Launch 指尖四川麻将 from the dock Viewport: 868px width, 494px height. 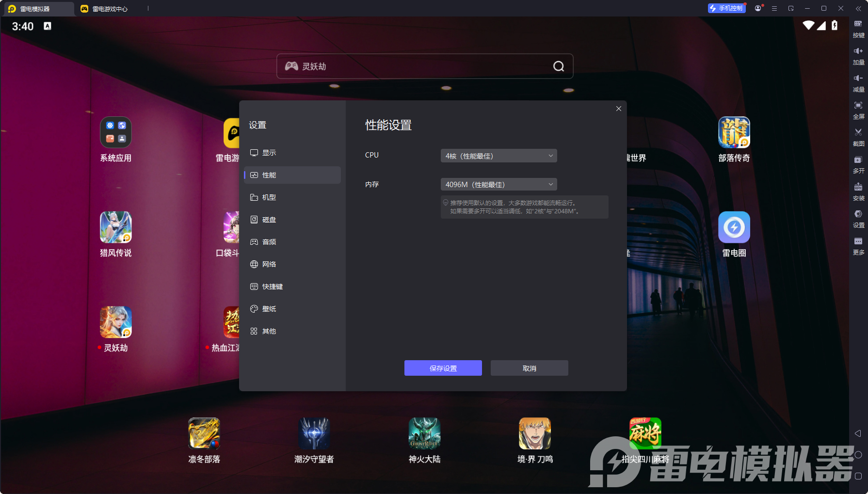point(645,433)
